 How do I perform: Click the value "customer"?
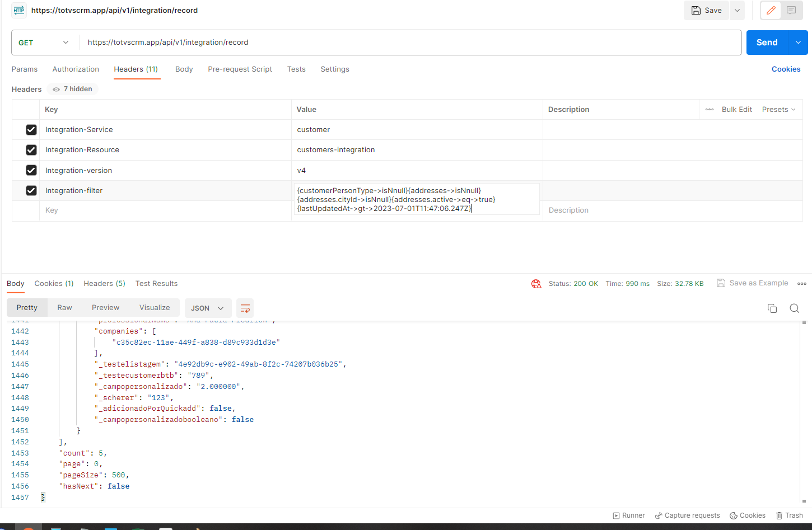(x=314, y=130)
